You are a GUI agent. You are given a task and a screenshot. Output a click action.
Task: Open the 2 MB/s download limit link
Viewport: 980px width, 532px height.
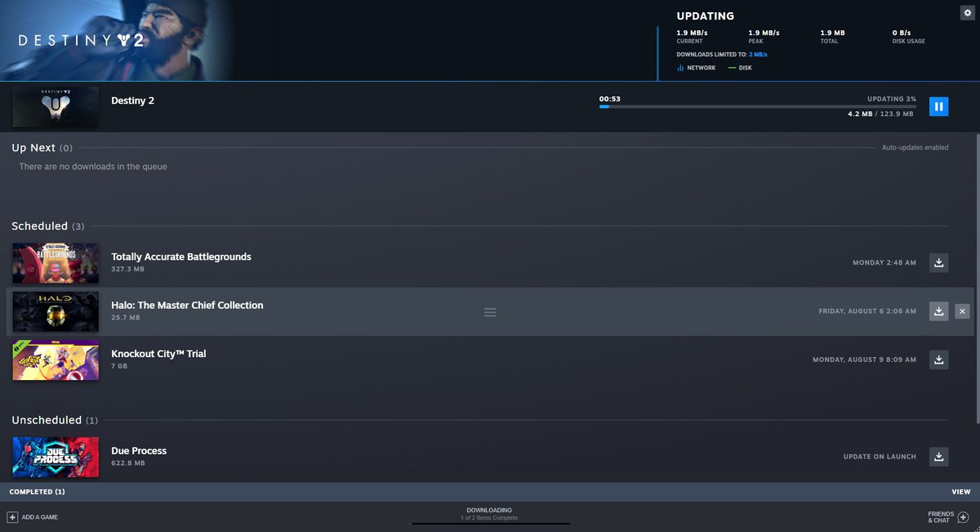point(758,55)
